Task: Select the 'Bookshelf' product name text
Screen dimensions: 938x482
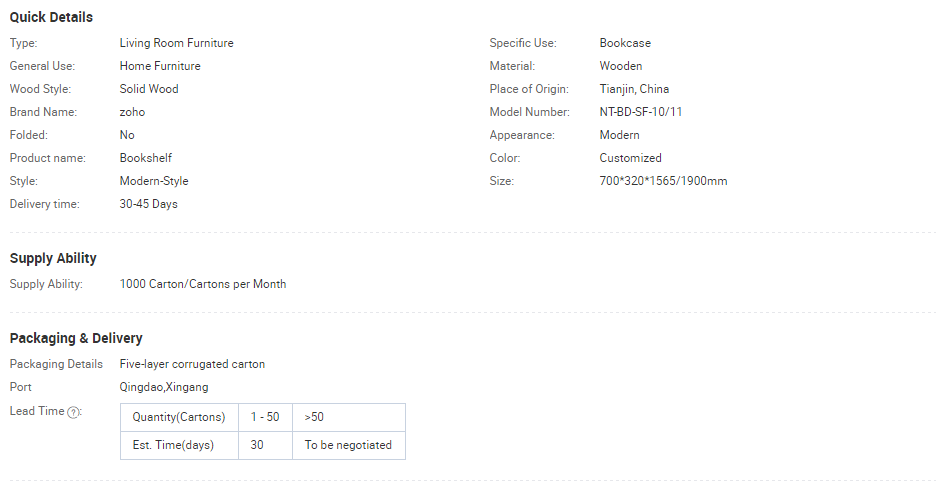Action: (x=146, y=158)
